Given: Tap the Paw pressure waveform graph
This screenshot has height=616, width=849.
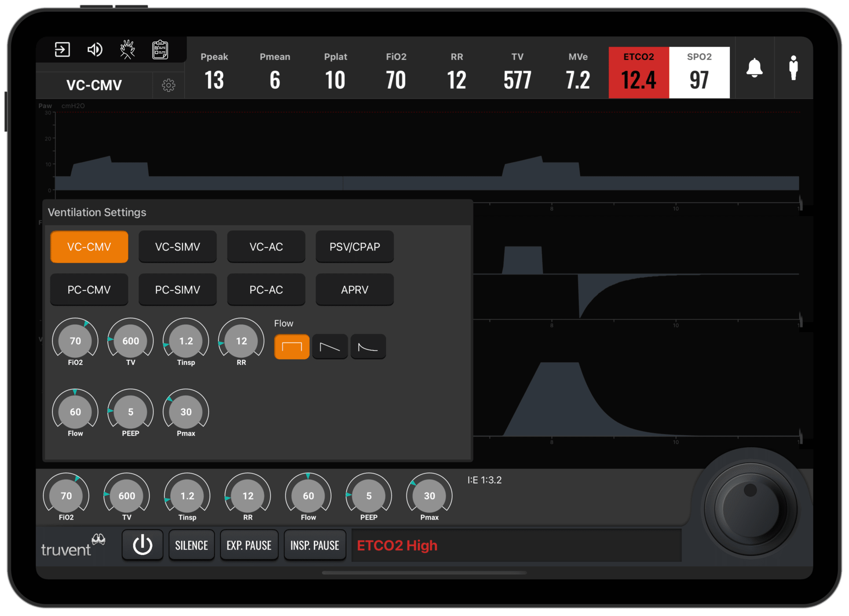Looking at the screenshot, I should point(427,151).
